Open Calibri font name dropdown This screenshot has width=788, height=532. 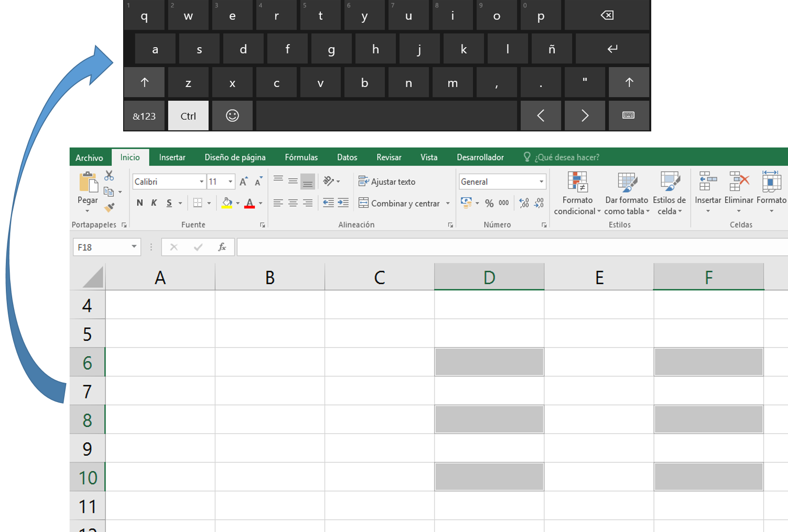[201, 182]
